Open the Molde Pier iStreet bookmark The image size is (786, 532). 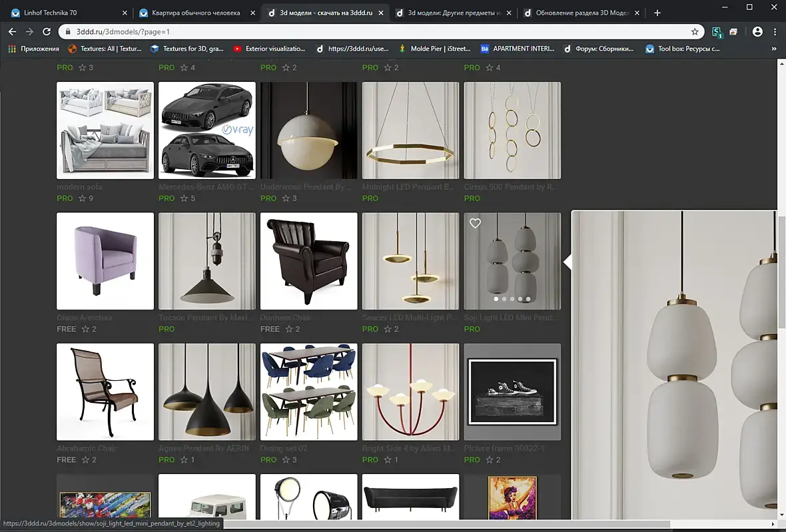click(434, 49)
